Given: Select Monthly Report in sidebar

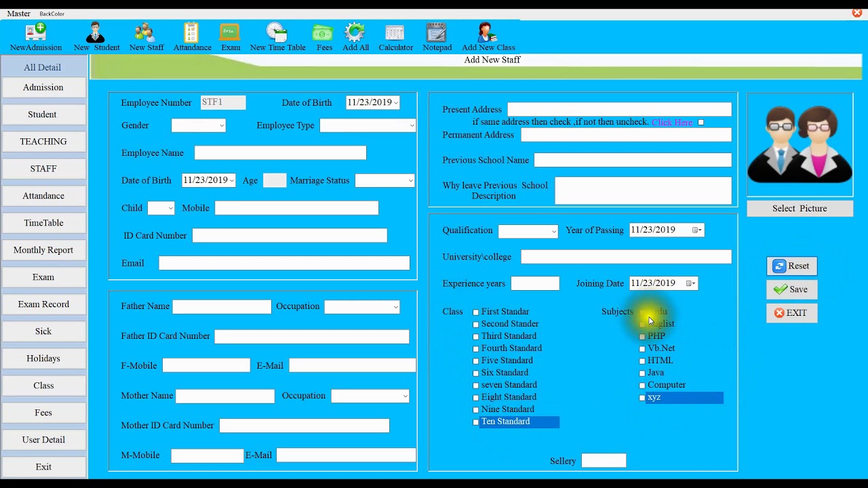Looking at the screenshot, I should point(43,250).
